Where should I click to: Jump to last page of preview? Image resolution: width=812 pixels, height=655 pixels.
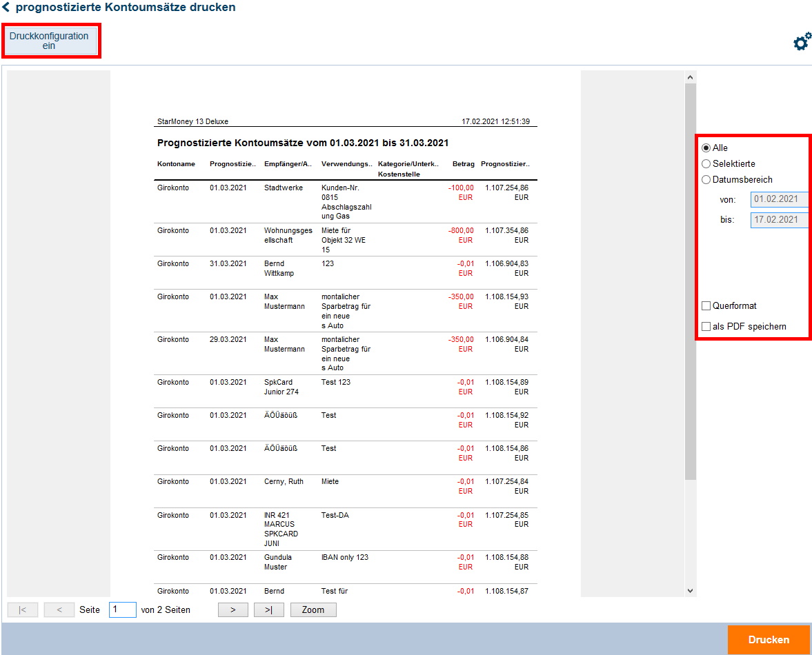[268, 609]
